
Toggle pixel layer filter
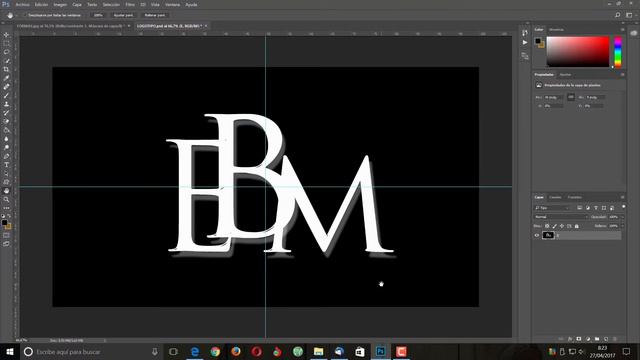click(580, 208)
